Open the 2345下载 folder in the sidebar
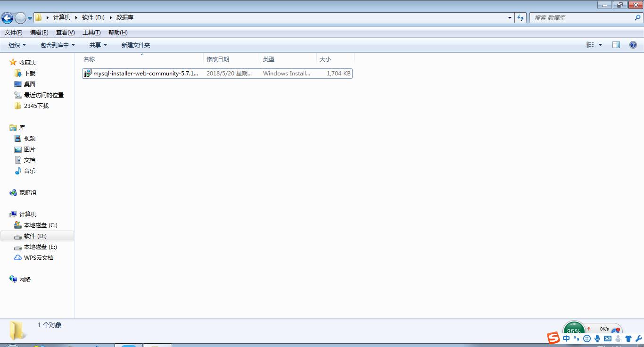Image resolution: width=644 pixels, height=347 pixels. [36, 106]
